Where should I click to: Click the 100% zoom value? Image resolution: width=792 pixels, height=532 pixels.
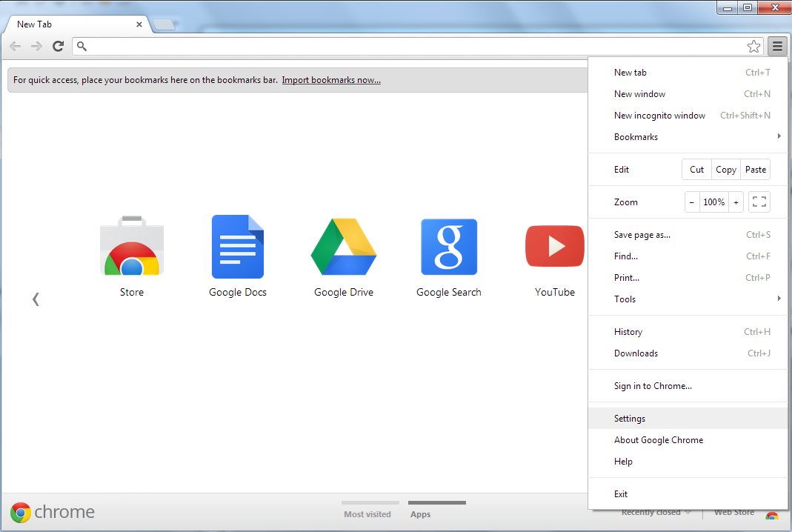[713, 202]
